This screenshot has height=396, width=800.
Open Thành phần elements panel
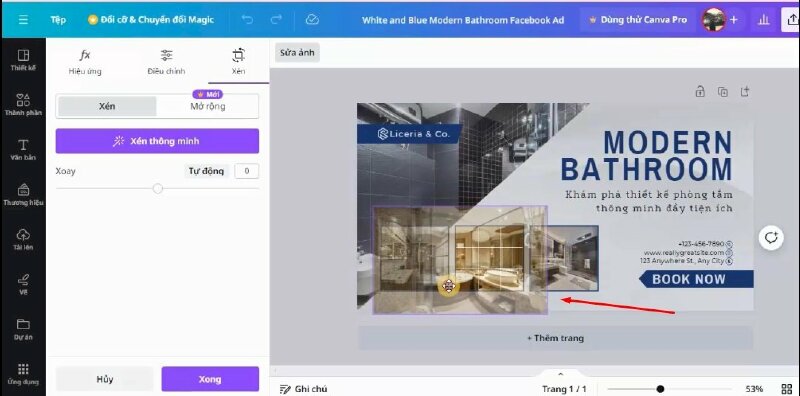23,104
